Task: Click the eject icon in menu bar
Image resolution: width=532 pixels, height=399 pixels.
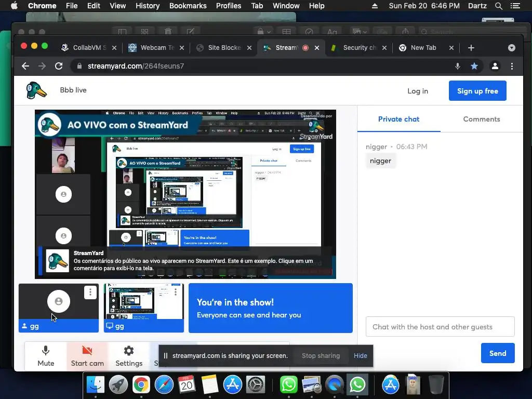Action: pos(375,6)
